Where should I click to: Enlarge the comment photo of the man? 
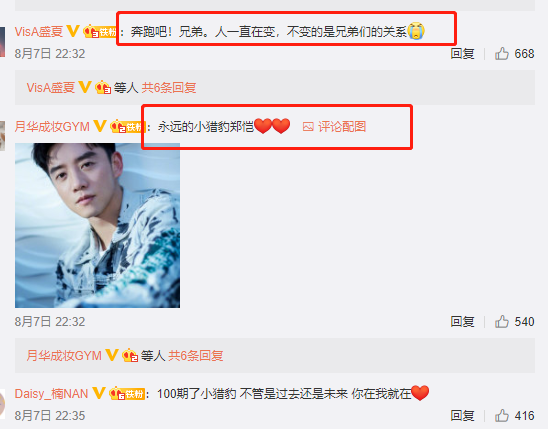pyautogui.click(x=98, y=225)
